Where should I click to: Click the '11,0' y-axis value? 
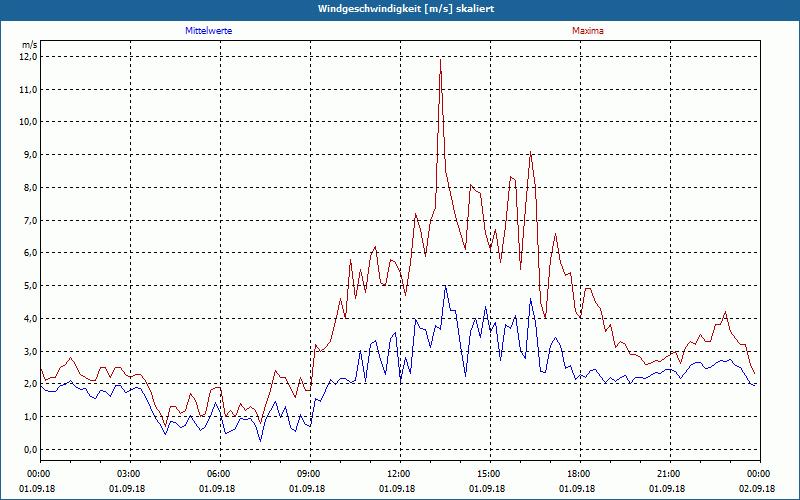pyautogui.click(x=29, y=90)
